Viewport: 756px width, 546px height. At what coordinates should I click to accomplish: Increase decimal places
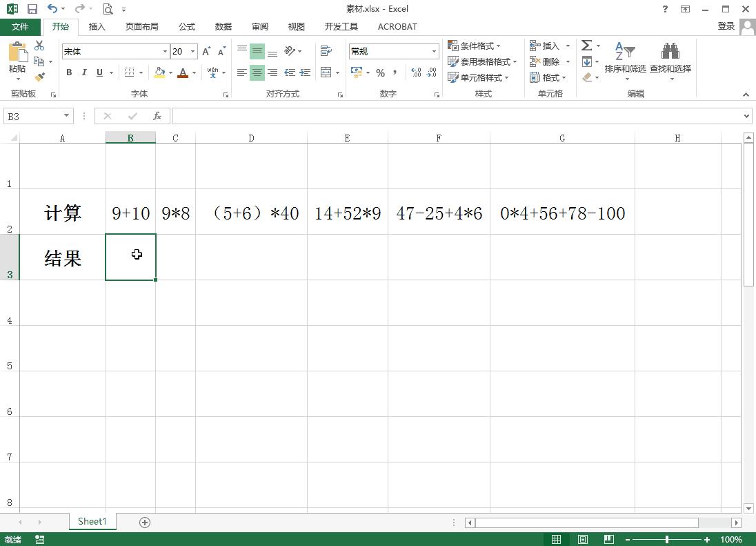click(x=416, y=72)
